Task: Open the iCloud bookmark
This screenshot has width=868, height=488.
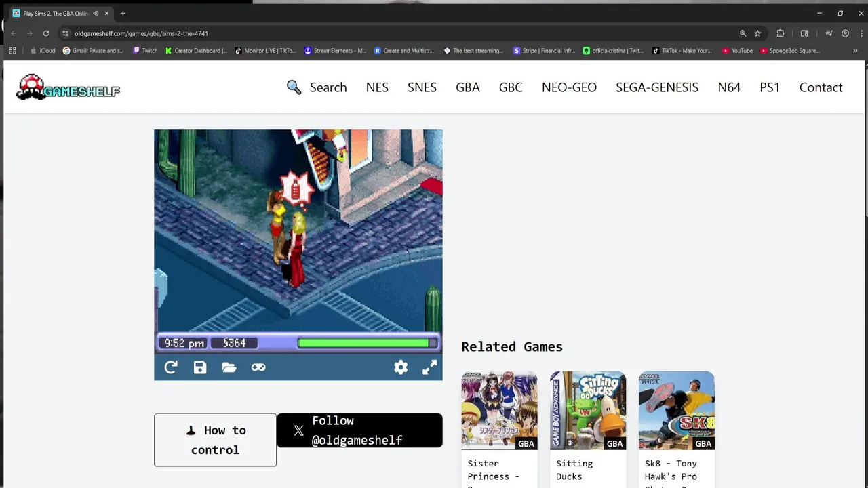Action: [43, 51]
